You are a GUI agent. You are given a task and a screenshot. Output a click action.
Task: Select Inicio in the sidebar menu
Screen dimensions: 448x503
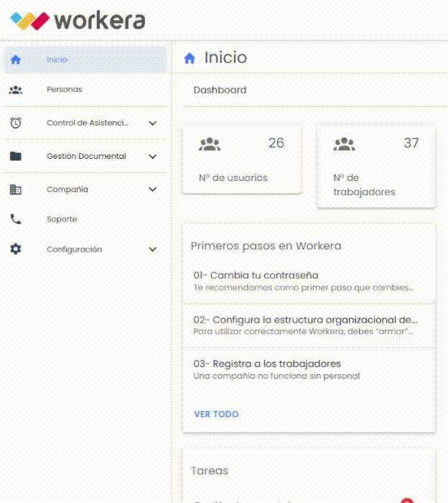[57, 60]
